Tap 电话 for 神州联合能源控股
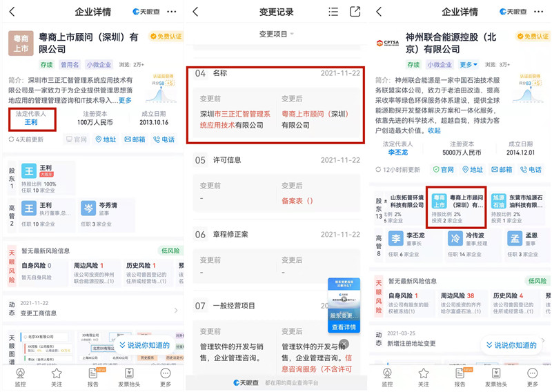The image size is (552, 392). pos(531,170)
